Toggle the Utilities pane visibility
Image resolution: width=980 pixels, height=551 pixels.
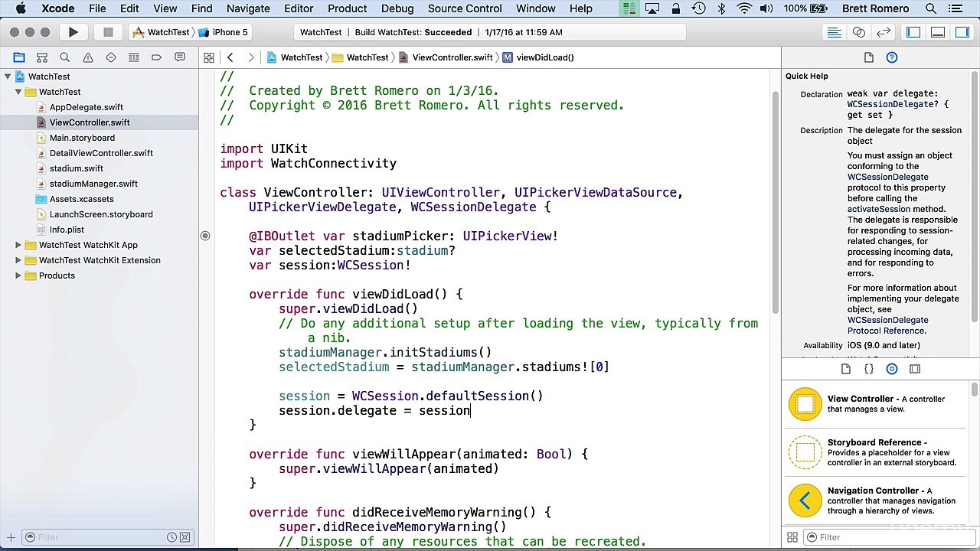[x=962, y=32]
